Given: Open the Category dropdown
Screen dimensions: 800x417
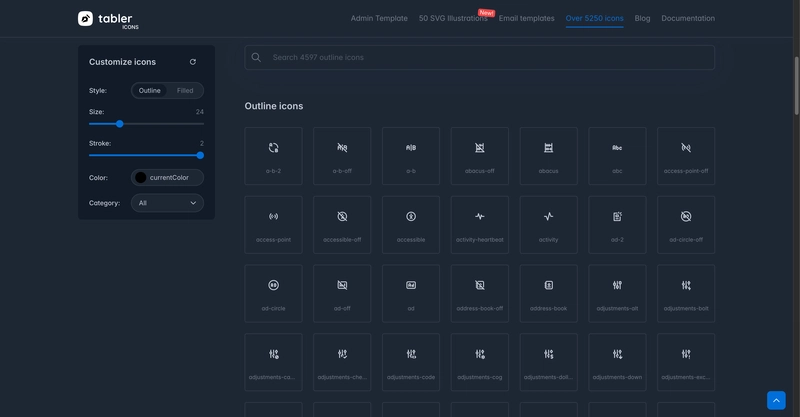Looking at the screenshot, I should click(167, 203).
